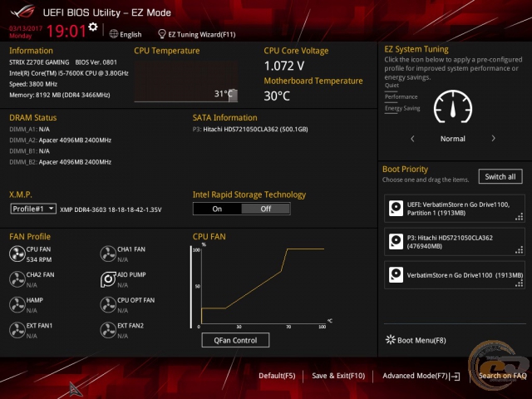Click the 1.072 V core voltage value
532x399 pixels.
(x=284, y=66)
